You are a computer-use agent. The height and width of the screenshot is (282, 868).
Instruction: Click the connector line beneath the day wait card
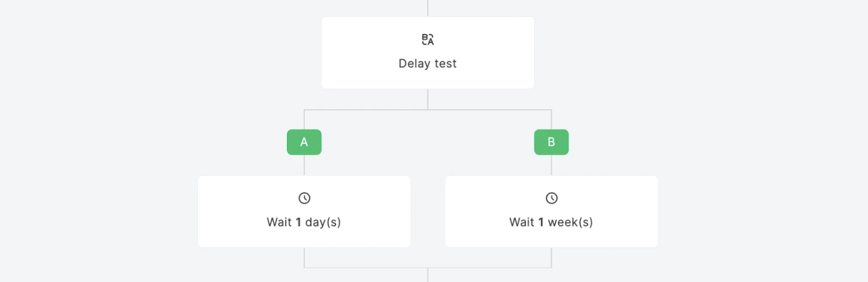pyautogui.click(x=304, y=258)
